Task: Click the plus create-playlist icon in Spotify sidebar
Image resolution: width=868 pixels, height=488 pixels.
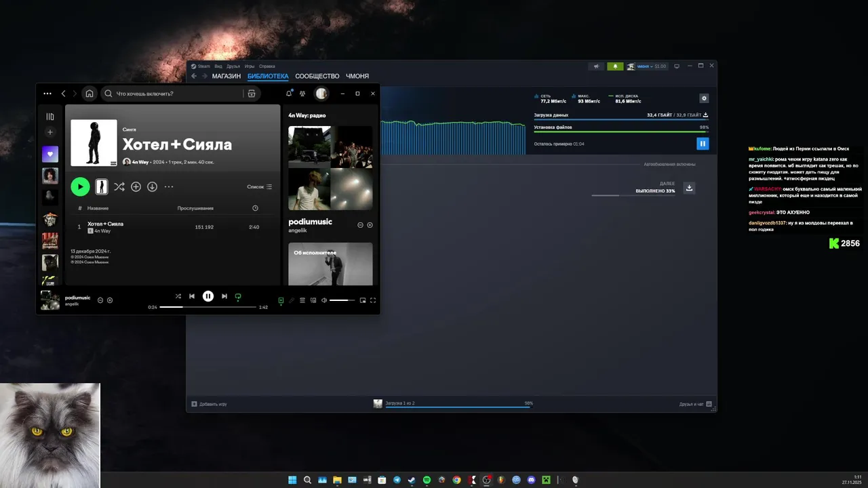Action: [x=50, y=132]
